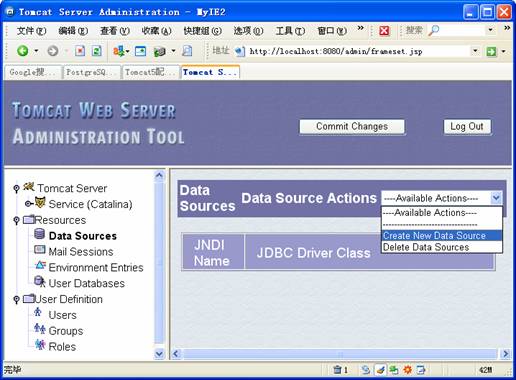Click the Groups people icon
This screenshot has height=380, width=516.
40,329
